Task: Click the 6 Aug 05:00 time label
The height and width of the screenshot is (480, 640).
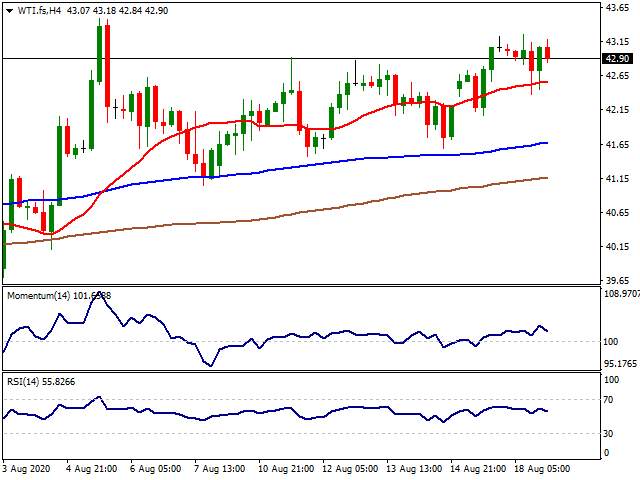Action: [x=156, y=468]
